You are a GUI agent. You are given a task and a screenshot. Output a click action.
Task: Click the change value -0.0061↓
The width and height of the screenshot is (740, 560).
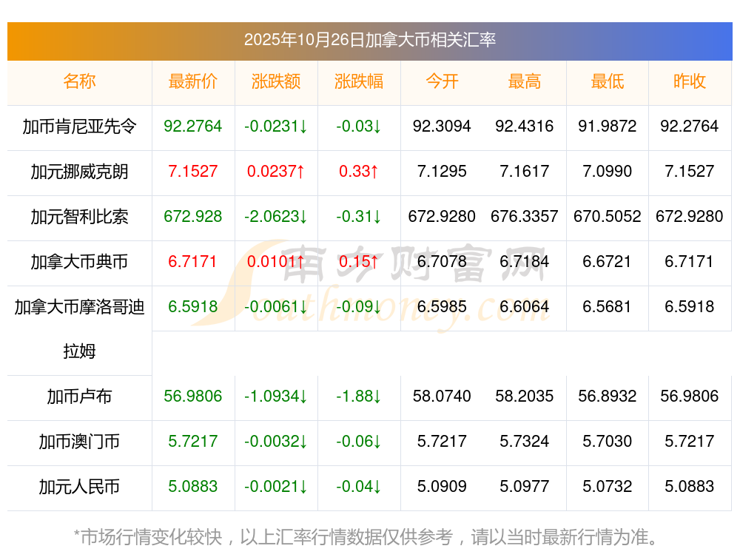click(276, 306)
